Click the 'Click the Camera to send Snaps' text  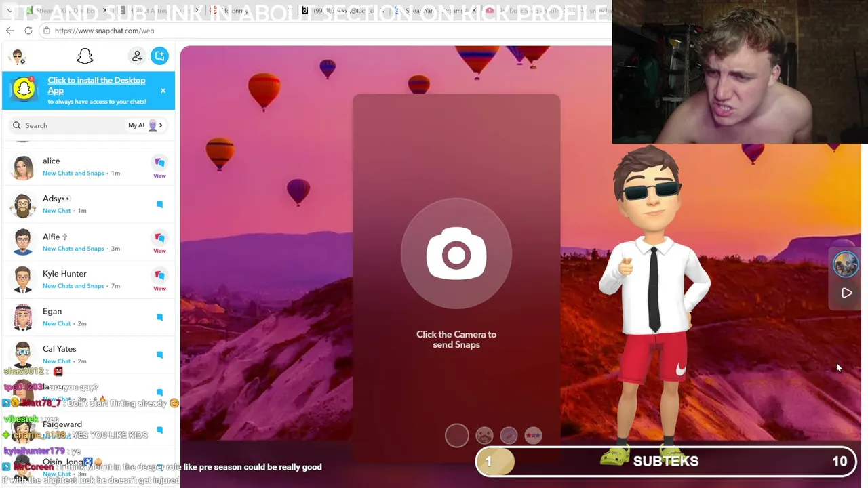tap(456, 340)
